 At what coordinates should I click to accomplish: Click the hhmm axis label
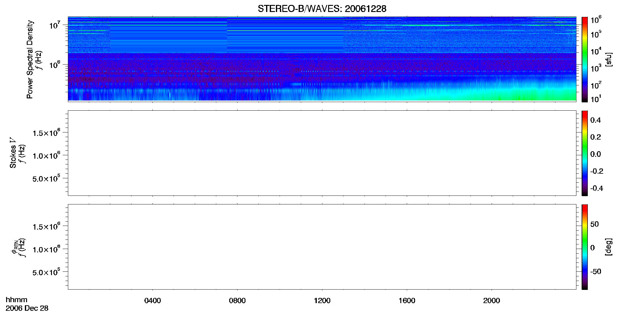[x=17, y=300]
